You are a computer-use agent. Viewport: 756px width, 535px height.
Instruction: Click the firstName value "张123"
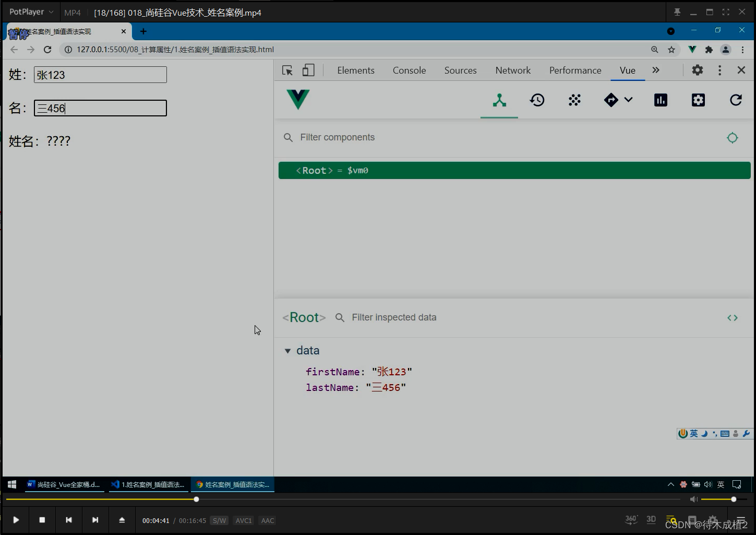[392, 372]
